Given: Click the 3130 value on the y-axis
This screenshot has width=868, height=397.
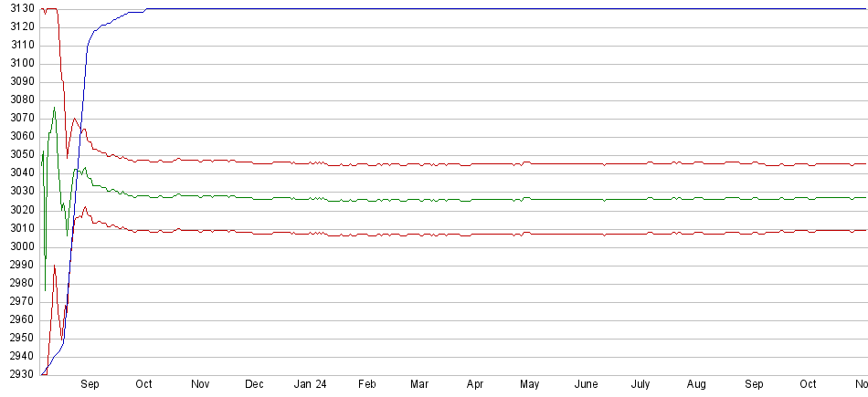Looking at the screenshot, I should [x=19, y=9].
